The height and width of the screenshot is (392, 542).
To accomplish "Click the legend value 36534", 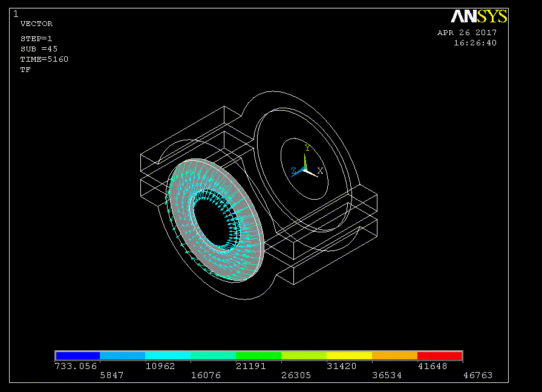I will coord(387,375).
